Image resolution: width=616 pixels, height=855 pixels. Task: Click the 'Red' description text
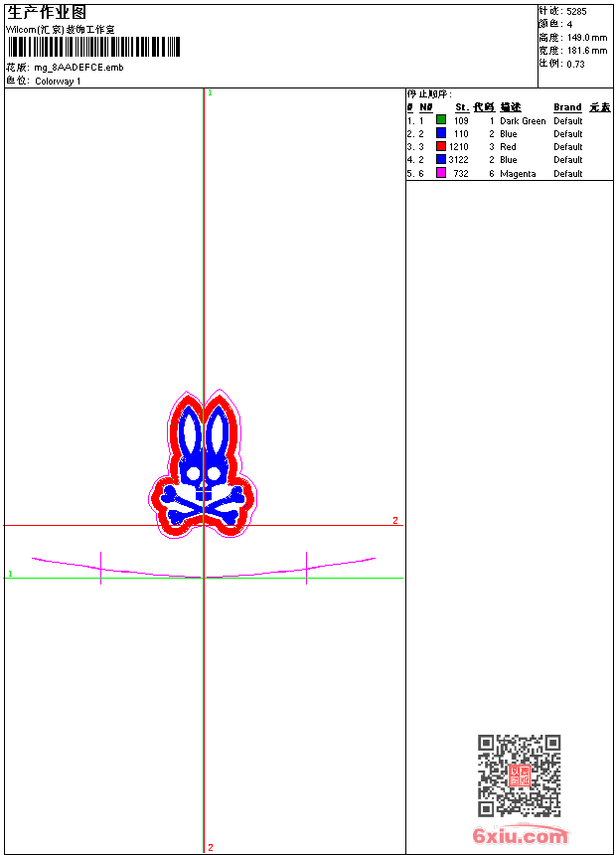[x=508, y=147]
